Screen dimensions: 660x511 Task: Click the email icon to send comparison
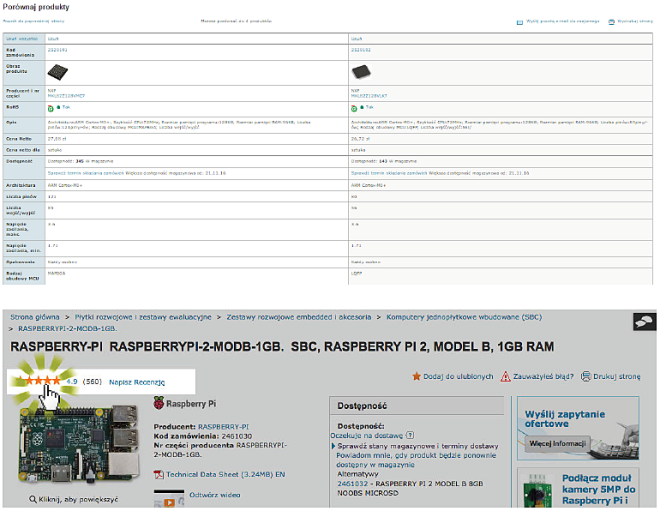(x=520, y=21)
